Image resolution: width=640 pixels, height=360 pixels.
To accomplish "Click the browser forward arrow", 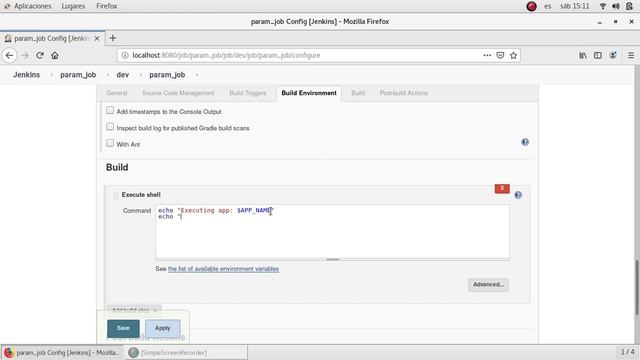I will [25, 55].
